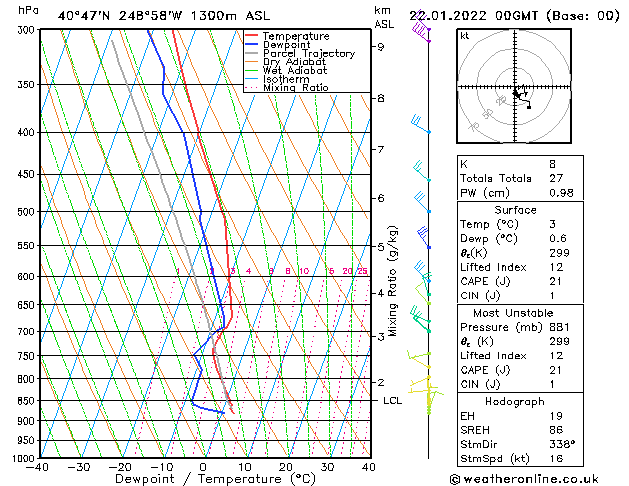Click the hodograph's black square end marker
629x486 pixels.
pyautogui.click(x=529, y=107)
